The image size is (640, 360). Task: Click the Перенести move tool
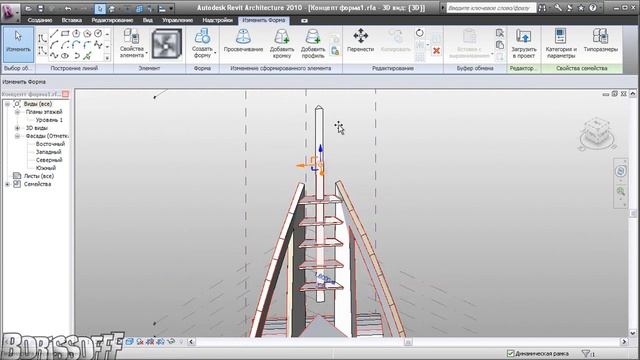pyautogui.click(x=360, y=41)
